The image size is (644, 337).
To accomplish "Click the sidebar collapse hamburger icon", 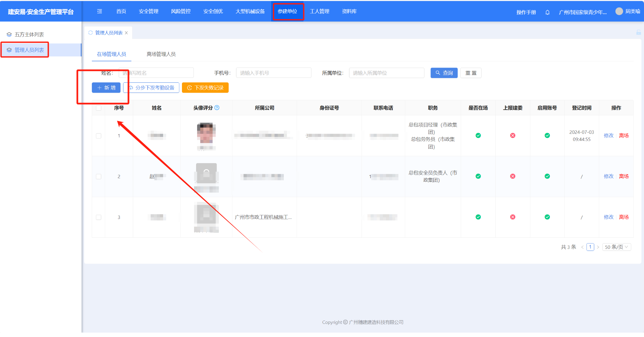I will click(x=100, y=11).
